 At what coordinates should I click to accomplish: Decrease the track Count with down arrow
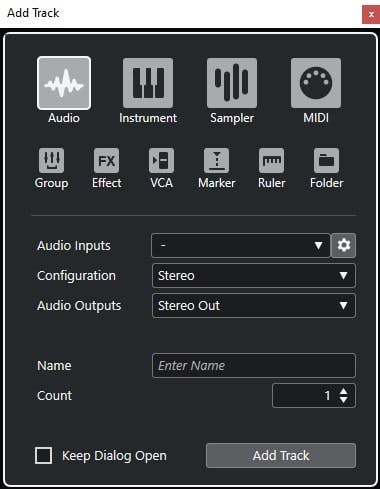[x=344, y=400]
